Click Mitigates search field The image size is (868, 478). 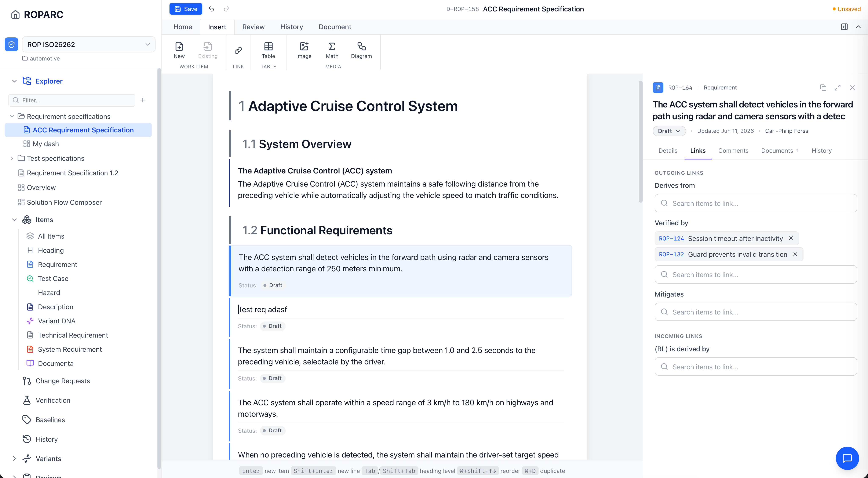755,312
